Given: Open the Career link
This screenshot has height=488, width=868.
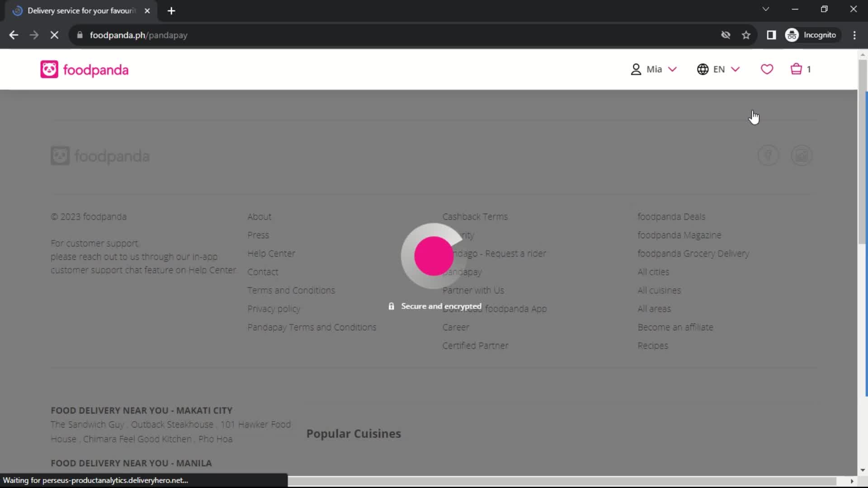Looking at the screenshot, I should 456,327.
